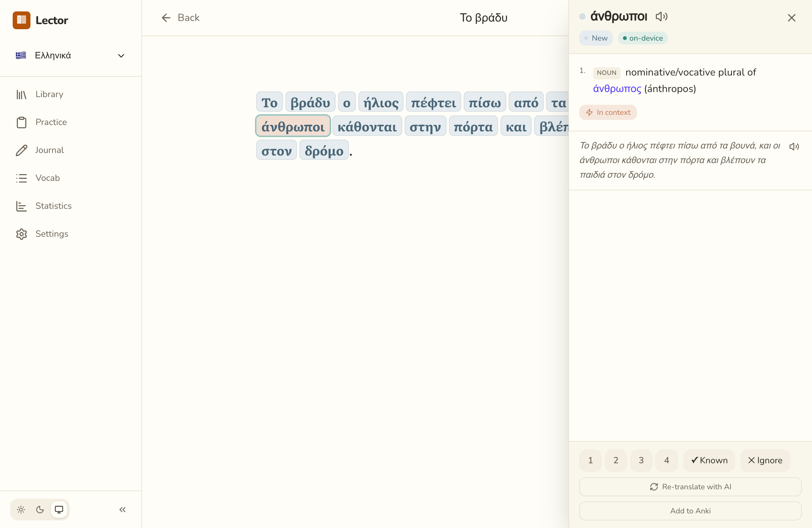Image resolution: width=812 pixels, height=528 pixels.
Task: Click the Settings gear icon
Action: pos(22,234)
